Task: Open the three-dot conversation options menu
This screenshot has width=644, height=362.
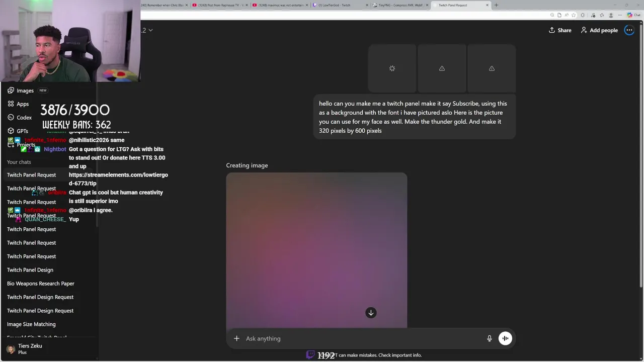Action: pos(629,30)
